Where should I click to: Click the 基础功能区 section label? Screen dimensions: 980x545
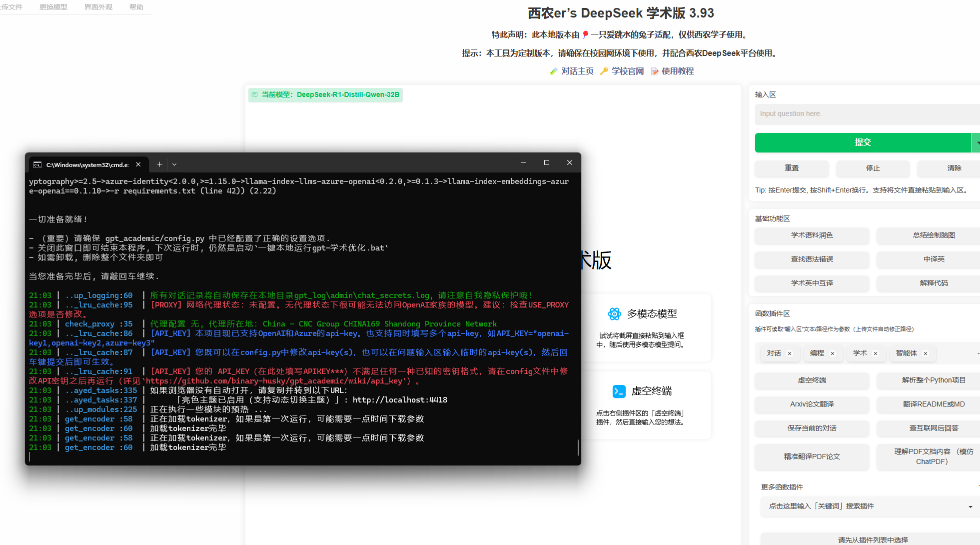pos(773,219)
